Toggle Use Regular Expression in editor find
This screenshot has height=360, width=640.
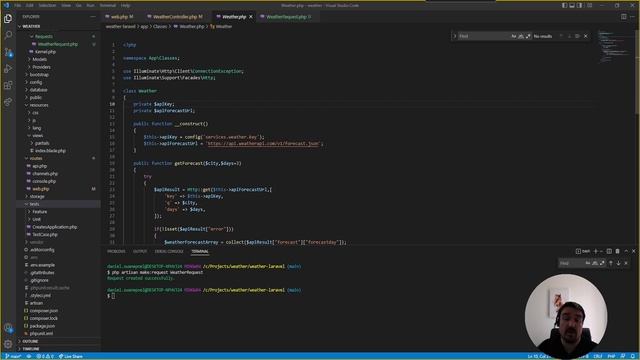click(x=528, y=36)
